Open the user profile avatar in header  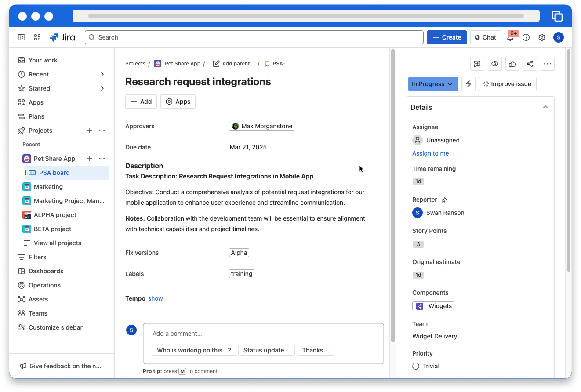559,37
